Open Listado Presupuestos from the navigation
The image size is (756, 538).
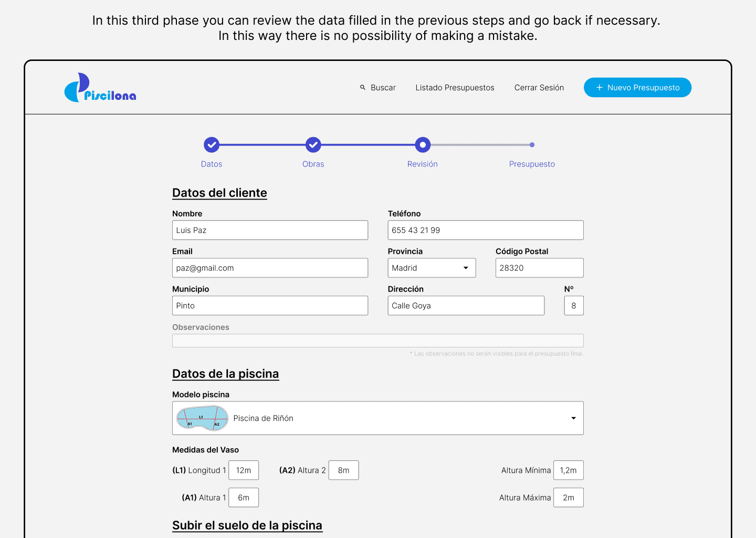455,87
